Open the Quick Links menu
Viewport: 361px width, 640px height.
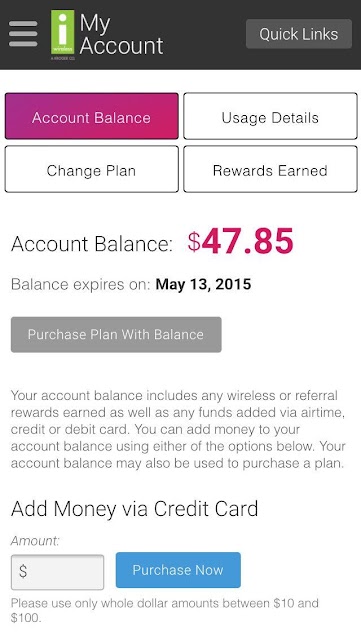299,34
